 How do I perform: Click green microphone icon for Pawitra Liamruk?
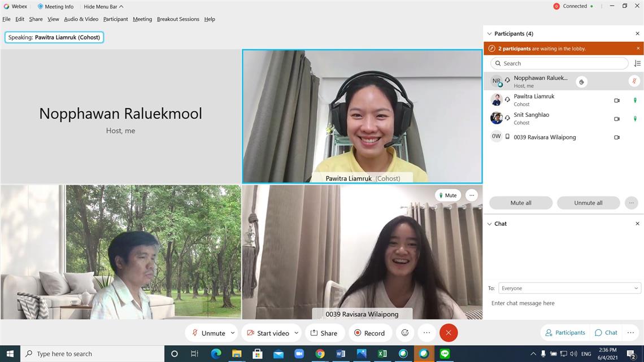634,101
